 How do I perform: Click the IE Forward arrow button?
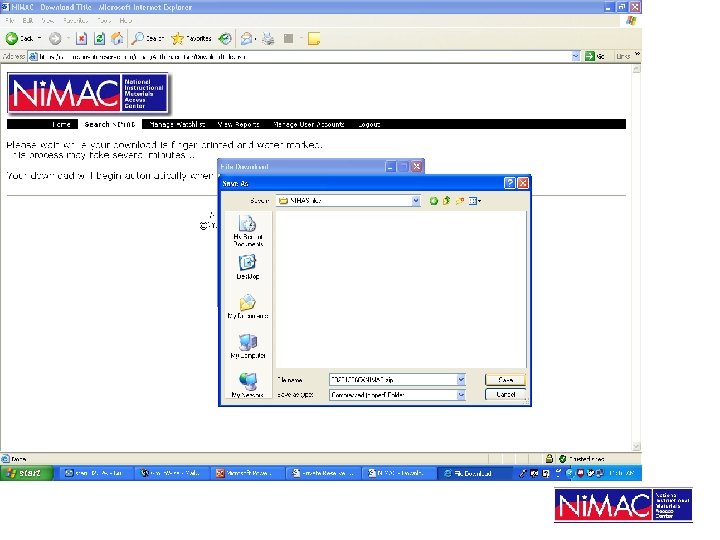pyautogui.click(x=55, y=39)
